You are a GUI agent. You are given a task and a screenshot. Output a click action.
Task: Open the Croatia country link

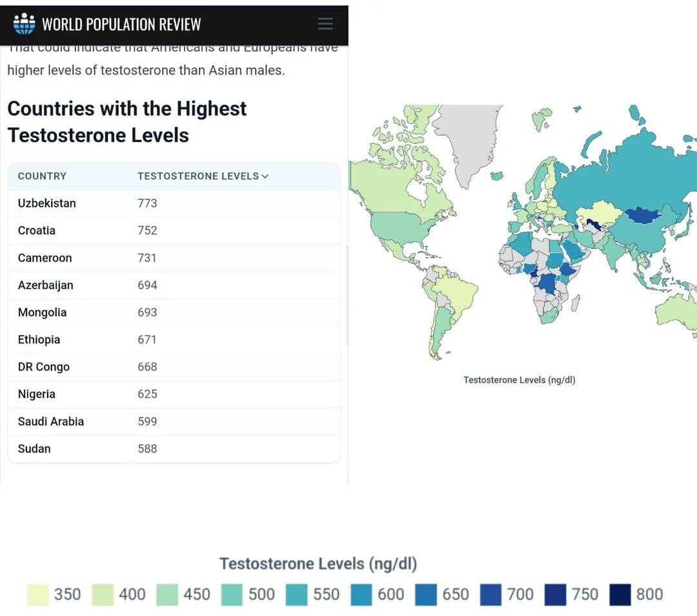pyautogui.click(x=36, y=230)
